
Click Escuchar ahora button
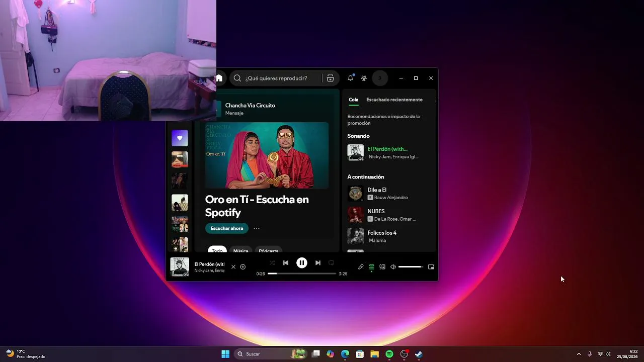226,228
